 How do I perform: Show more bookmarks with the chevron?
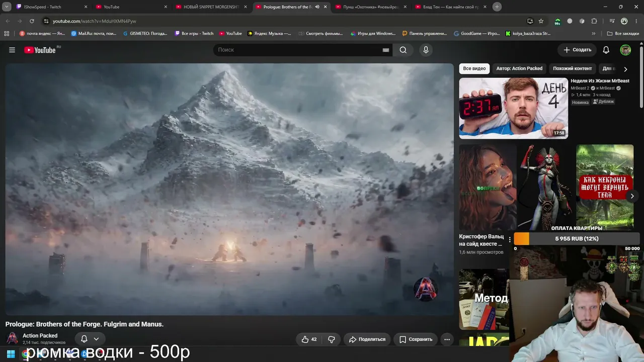pyautogui.click(x=594, y=34)
